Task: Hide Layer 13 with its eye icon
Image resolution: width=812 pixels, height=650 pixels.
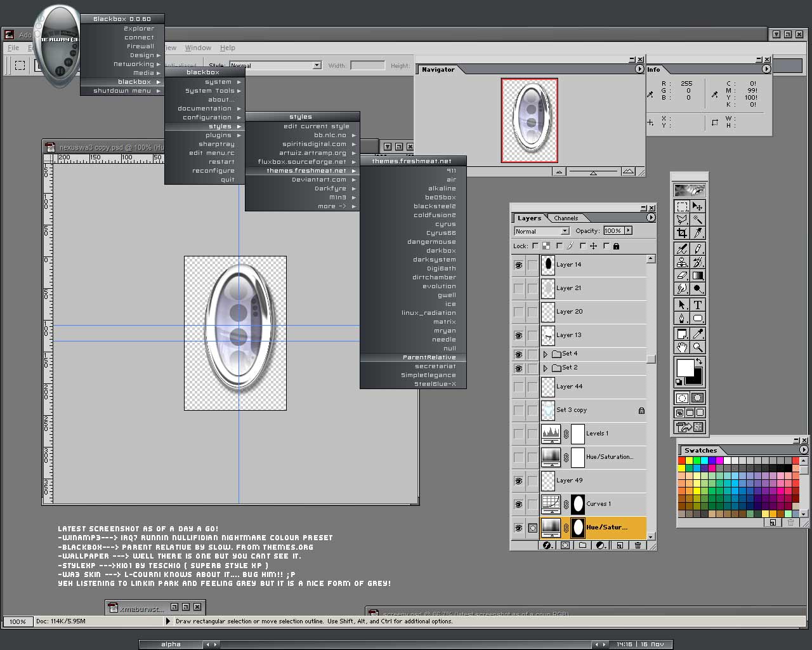Action: [x=518, y=336]
